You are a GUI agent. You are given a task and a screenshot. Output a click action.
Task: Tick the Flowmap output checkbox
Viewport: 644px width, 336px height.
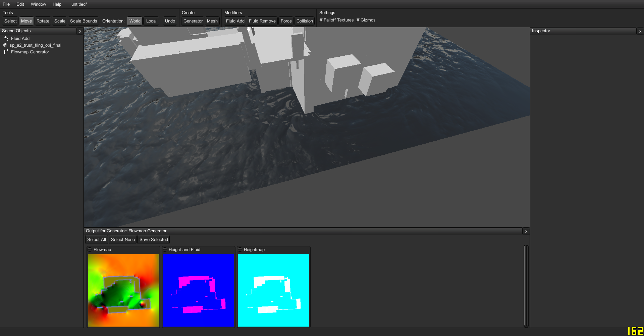tap(90, 250)
